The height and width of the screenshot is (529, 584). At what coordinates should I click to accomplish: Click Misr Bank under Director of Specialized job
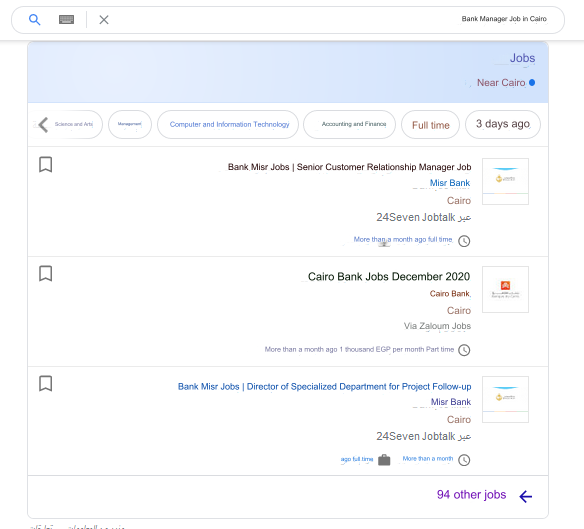[451, 402]
